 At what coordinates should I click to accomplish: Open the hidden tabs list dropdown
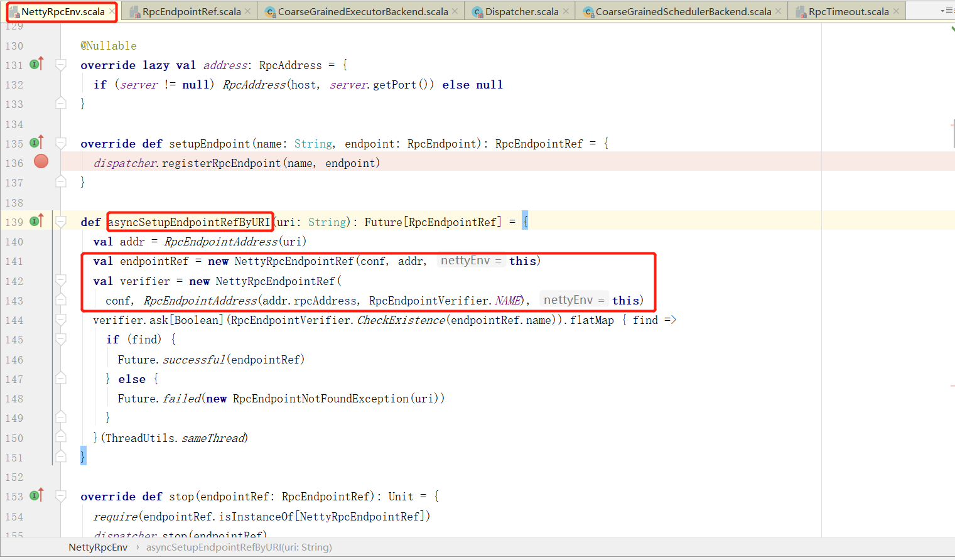(x=947, y=11)
